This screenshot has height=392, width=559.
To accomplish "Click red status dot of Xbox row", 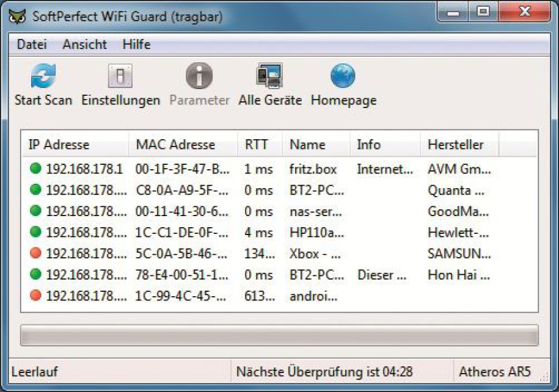I will coord(35,253).
